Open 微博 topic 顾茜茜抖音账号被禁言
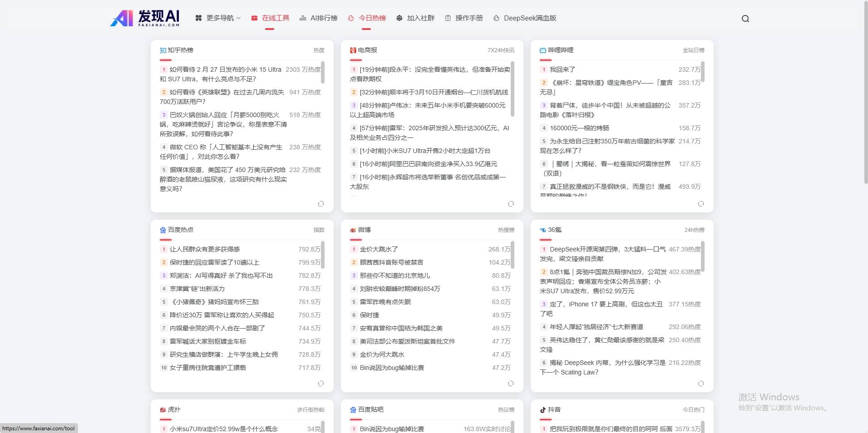 tap(391, 262)
